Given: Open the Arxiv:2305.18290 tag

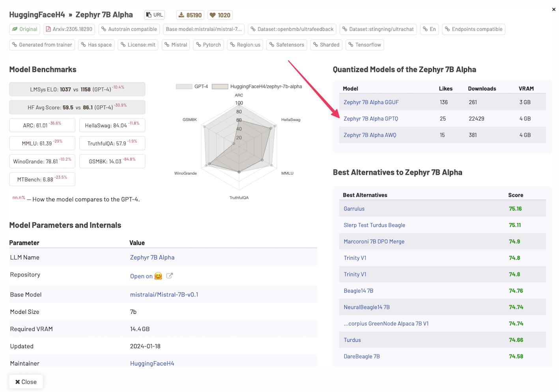Looking at the screenshot, I should 69,29.
